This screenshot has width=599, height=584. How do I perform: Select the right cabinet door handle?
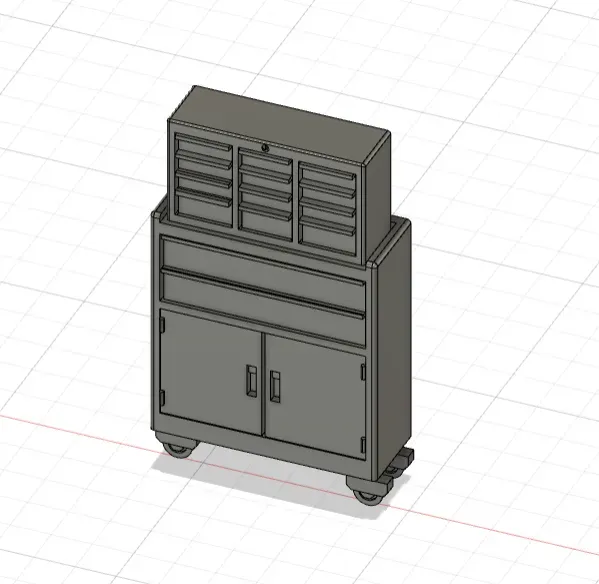coord(275,386)
